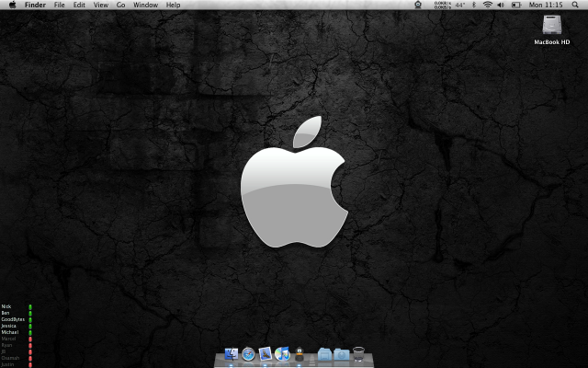
Task: Select contact Michael in buddy list
Action: click(10, 332)
